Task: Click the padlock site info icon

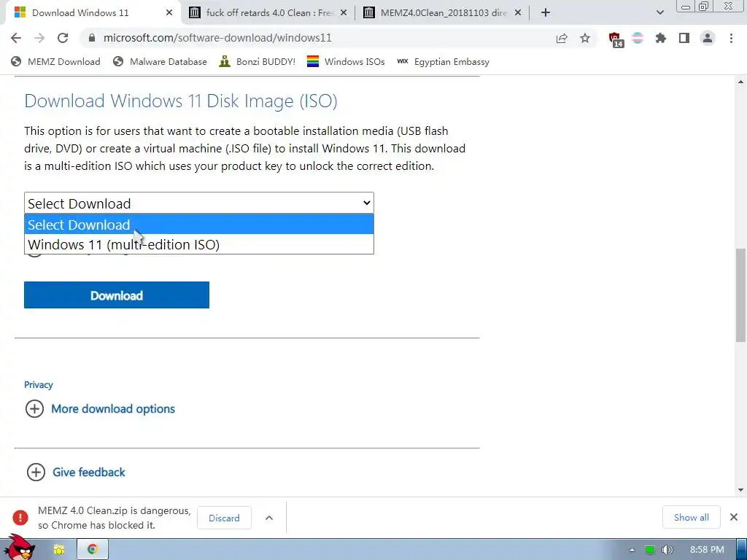Action: click(x=92, y=38)
